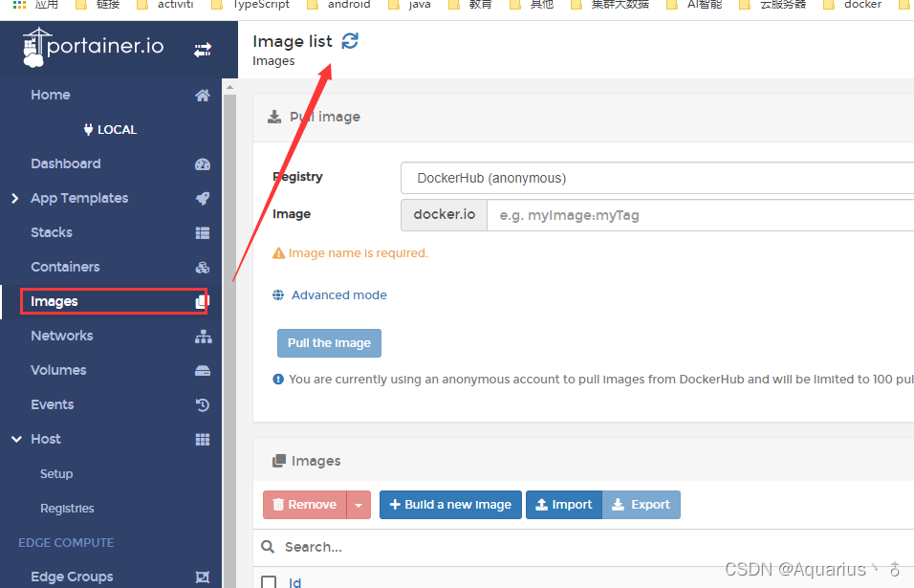Open the activiti bookmark folder

coord(165,5)
